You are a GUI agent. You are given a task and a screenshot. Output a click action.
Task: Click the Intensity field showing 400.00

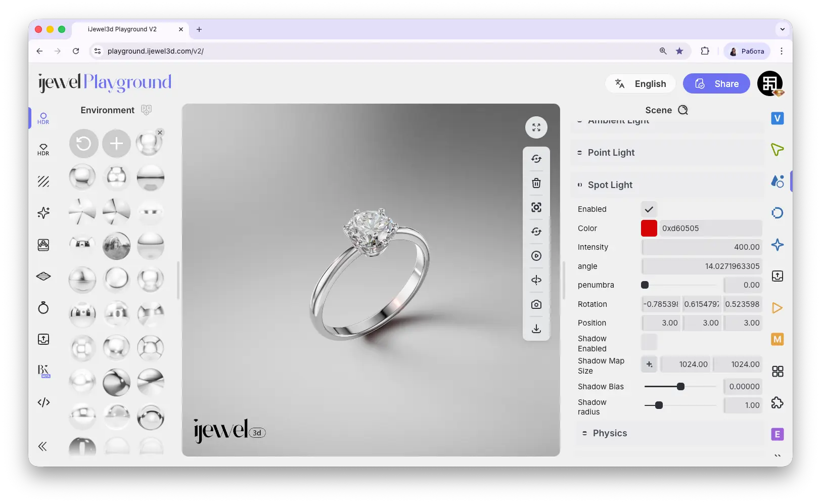coord(702,247)
